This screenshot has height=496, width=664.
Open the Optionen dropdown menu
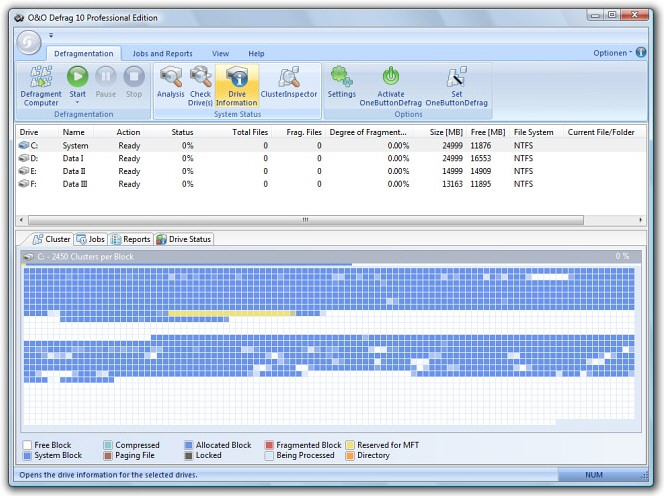click(612, 53)
